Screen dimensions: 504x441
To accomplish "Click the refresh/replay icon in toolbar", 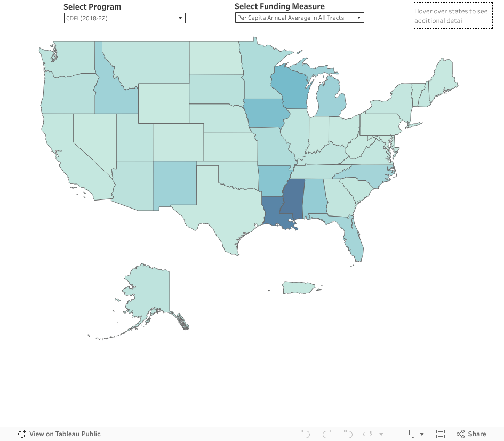I will (367, 434).
